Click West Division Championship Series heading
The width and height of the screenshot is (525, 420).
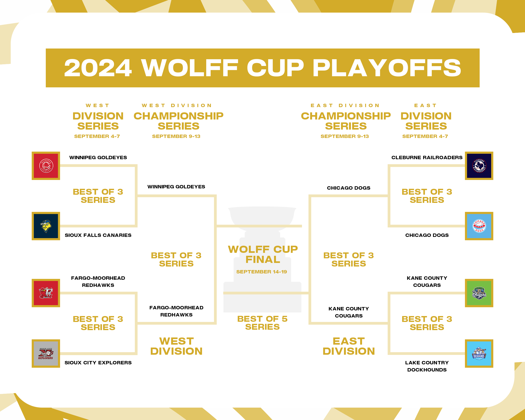point(178,121)
